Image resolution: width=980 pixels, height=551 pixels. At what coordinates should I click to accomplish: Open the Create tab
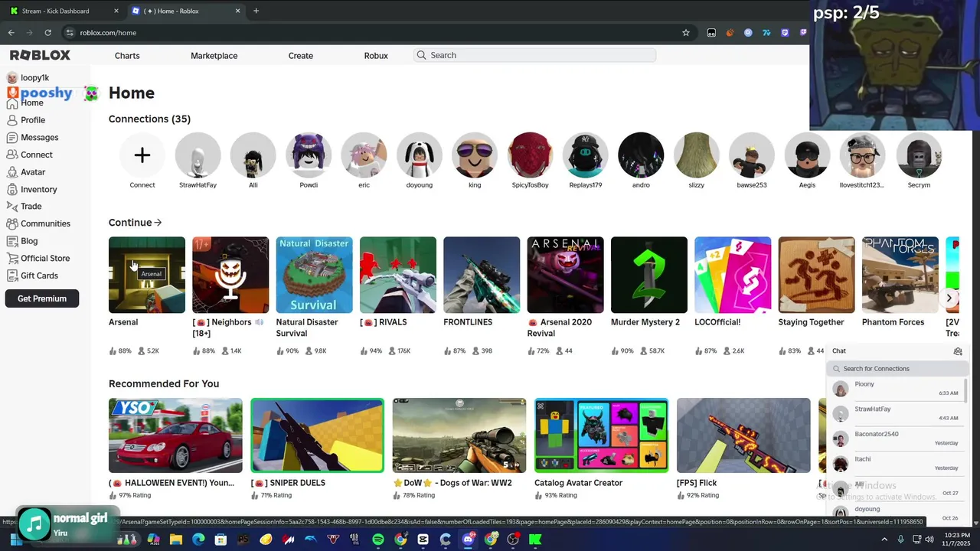[x=301, y=56]
